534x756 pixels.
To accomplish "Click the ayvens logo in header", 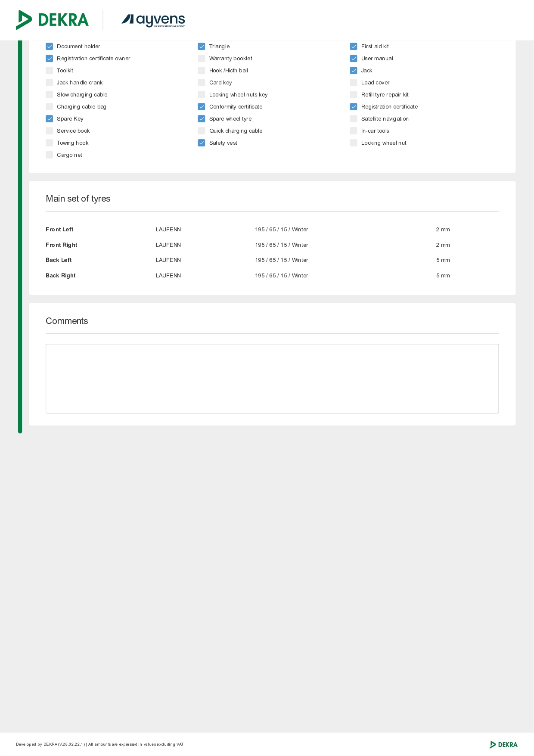I will pos(153,20).
